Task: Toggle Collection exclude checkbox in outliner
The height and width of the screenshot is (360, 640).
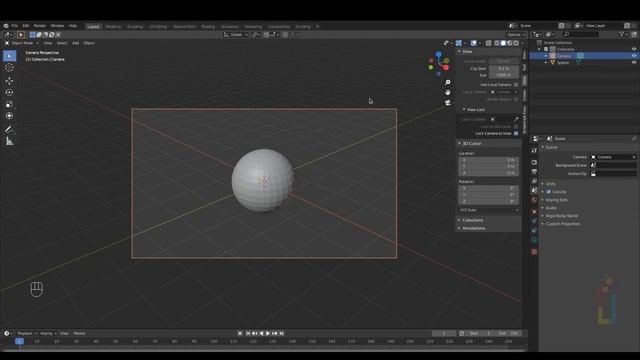Action: (546, 49)
